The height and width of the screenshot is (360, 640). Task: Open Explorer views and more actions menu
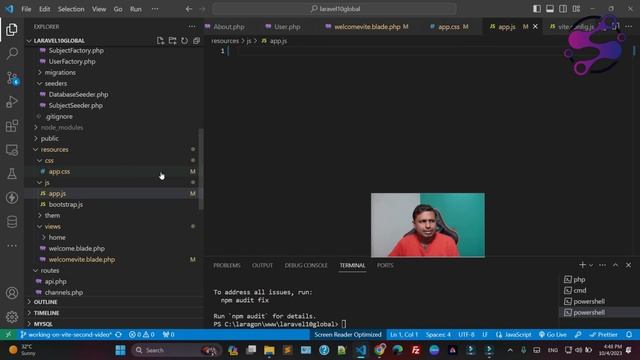point(192,27)
